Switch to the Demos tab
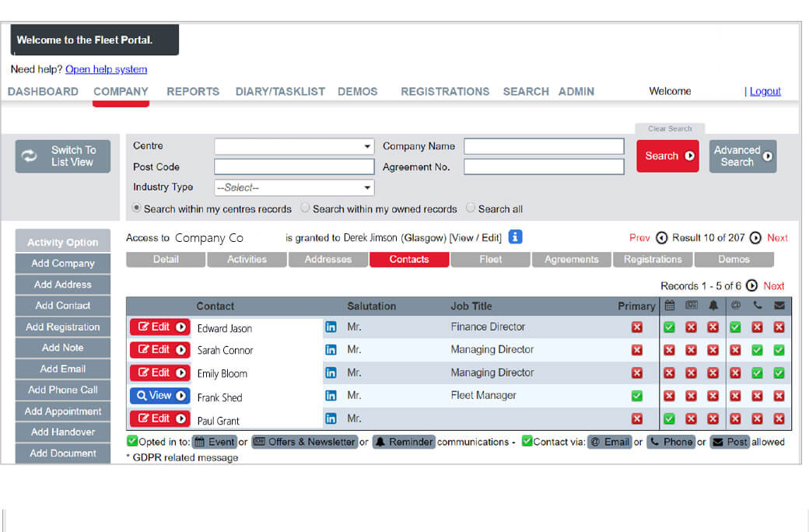 point(734,260)
